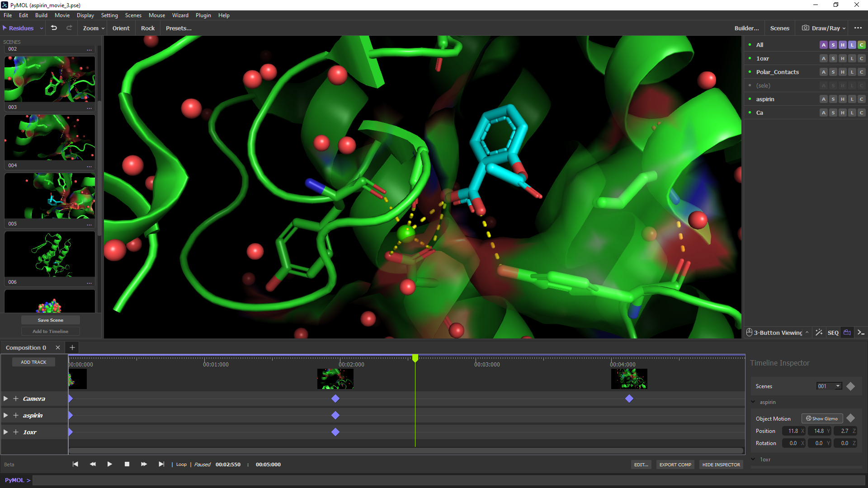The width and height of the screenshot is (868, 488).
Task: Click the Builder panel icon
Action: (746, 28)
